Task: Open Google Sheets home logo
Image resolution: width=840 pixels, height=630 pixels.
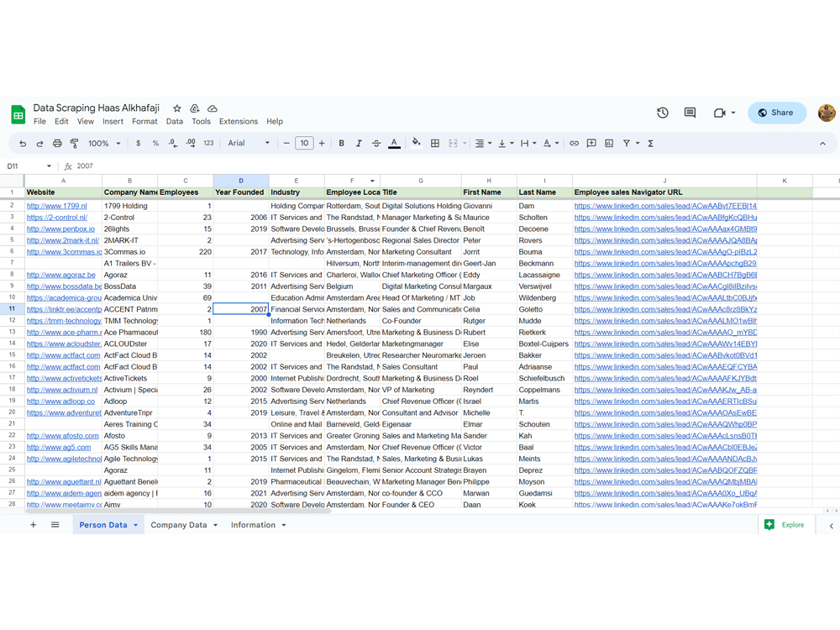Action: coord(18,114)
